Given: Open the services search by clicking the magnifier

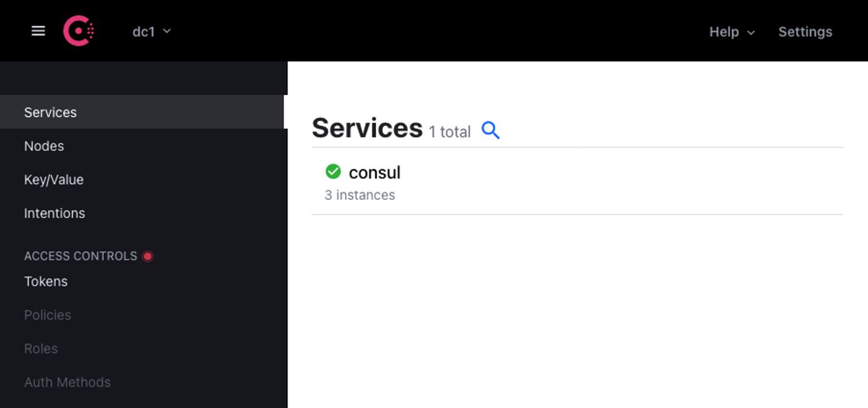Looking at the screenshot, I should tap(491, 130).
